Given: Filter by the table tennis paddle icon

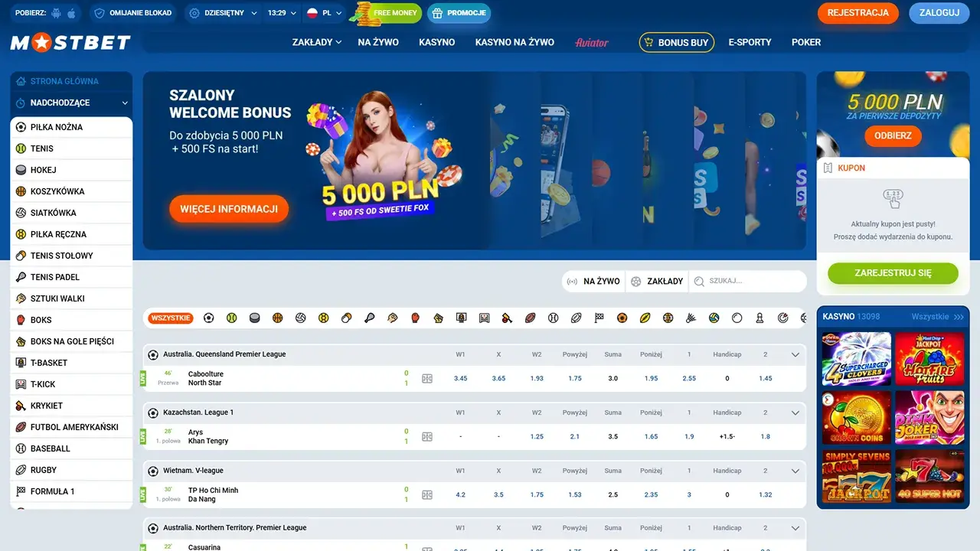Looking at the screenshot, I should [x=346, y=318].
